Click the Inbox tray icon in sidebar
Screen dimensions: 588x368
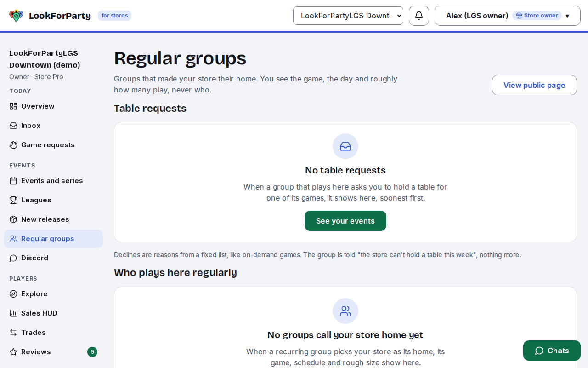click(13, 126)
